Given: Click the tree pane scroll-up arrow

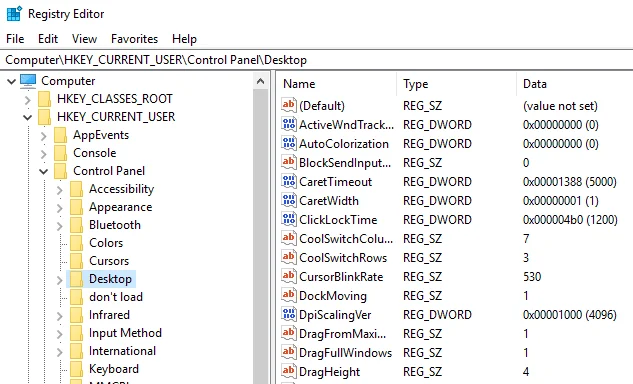Looking at the screenshot, I should (260, 81).
